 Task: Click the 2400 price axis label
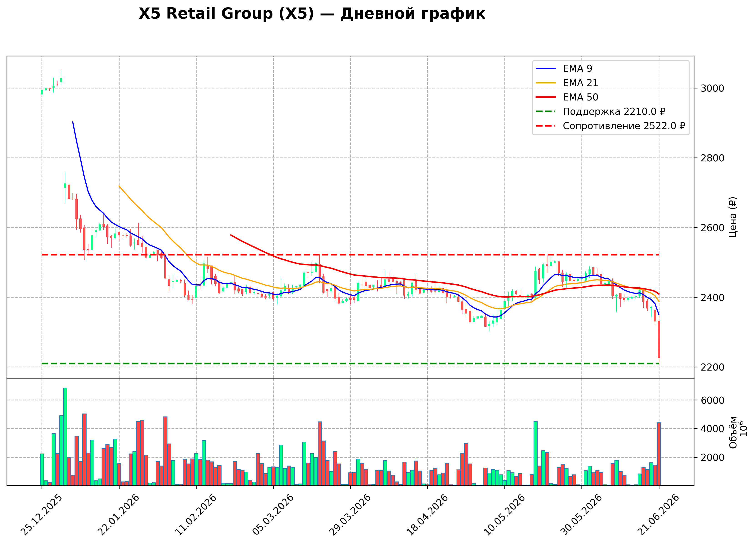[x=712, y=298]
